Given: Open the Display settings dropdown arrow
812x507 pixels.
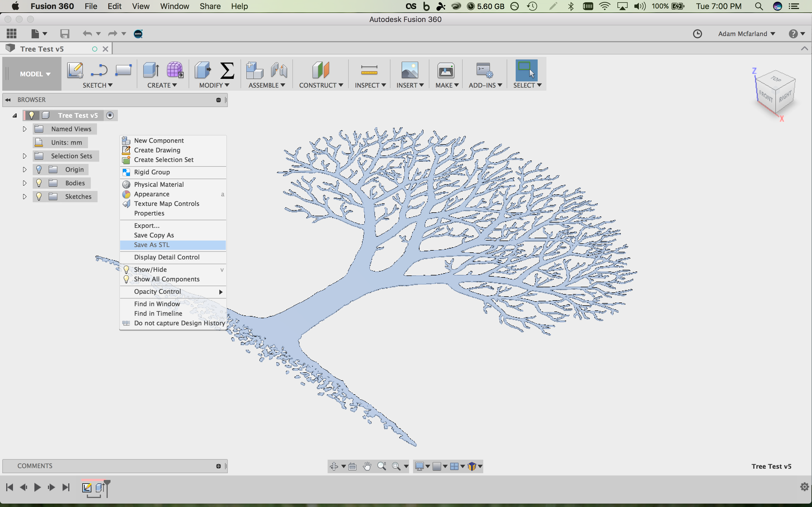Looking at the screenshot, I should (x=428, y=466).
